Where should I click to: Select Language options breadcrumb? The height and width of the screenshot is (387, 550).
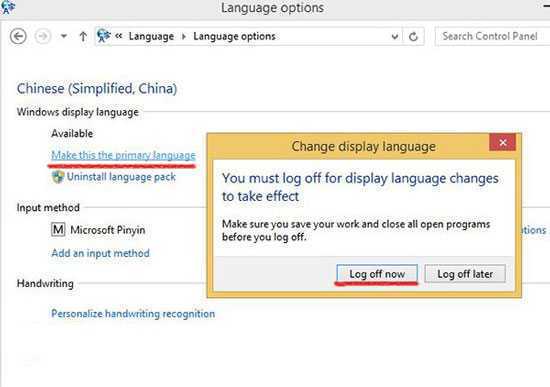pyautogui.click(x=234, y=36)
